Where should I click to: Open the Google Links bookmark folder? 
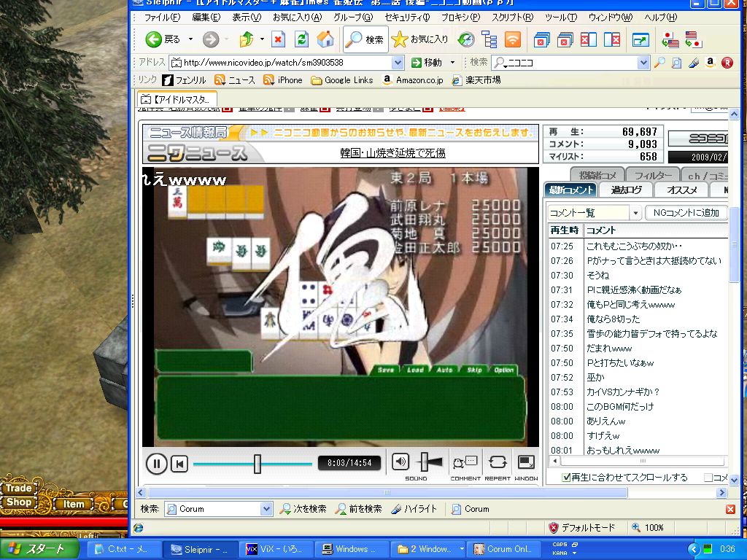click(x=342, y=80)
